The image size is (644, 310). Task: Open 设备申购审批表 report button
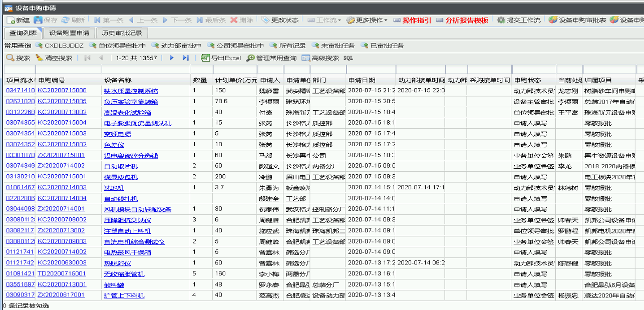(x=577, y=20)
